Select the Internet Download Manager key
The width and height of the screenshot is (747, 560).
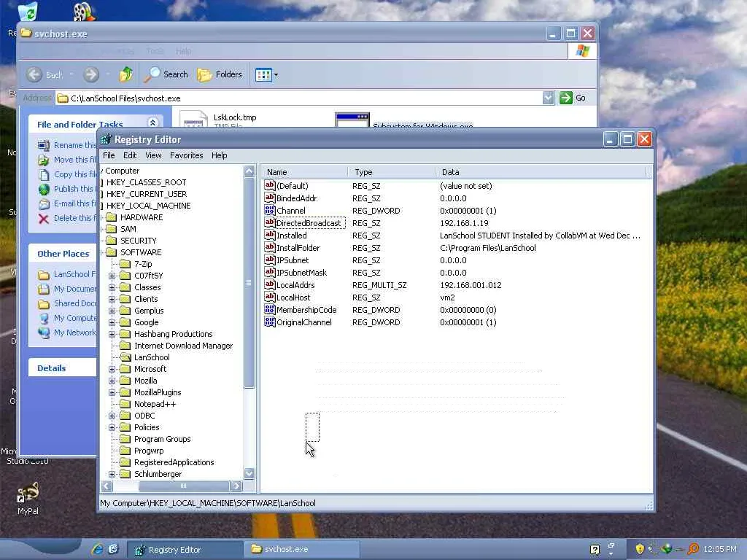(183, 346)
